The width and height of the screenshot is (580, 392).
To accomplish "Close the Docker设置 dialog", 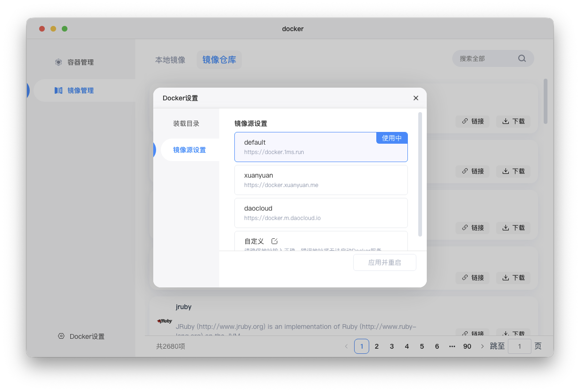I will [x=416, y=98].
